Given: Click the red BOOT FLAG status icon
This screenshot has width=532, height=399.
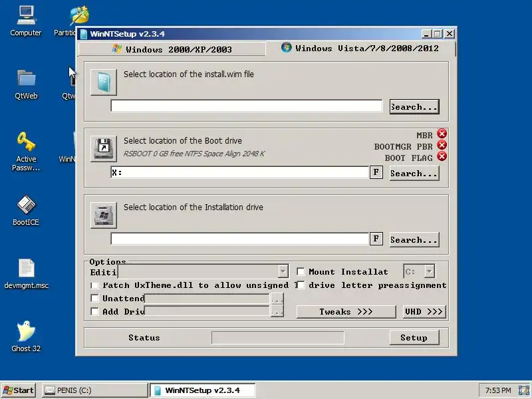Looking at the screenshot, I should (x=442, y=156).
